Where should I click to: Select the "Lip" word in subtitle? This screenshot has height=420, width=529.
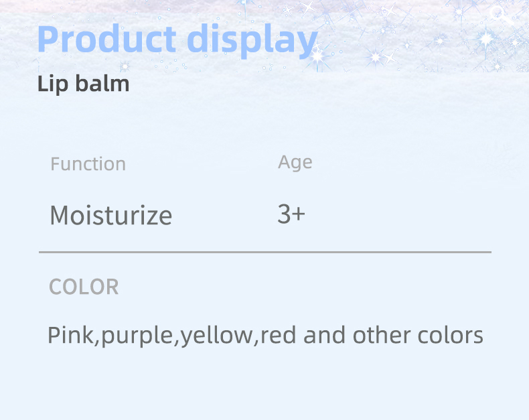(51, 85)
